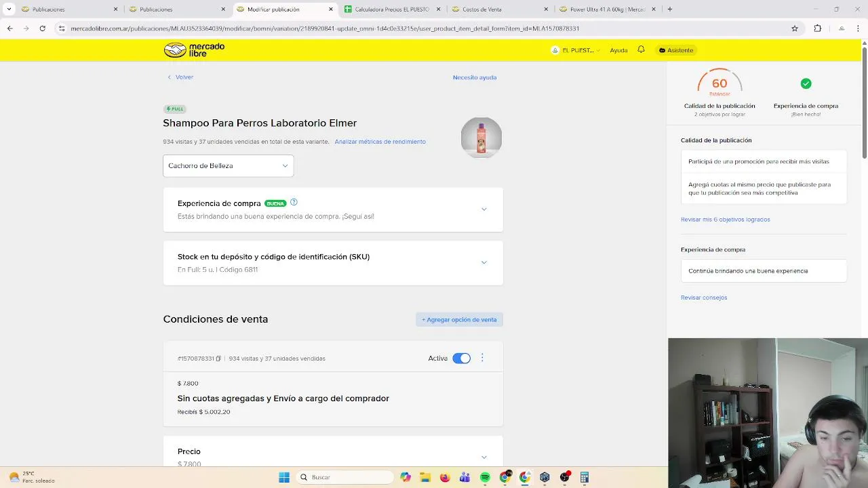Click Ayuda in the header
This screenshot has height=488, width=868.
tap(618, 50)
